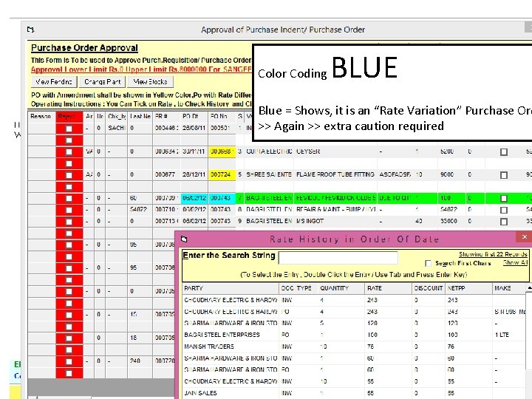
Task: Select the 1 LTE make cell
Action: (508, 335)
